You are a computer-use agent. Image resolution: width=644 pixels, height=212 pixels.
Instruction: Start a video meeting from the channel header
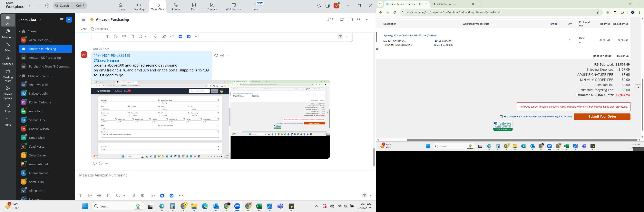tap(342, 19)
